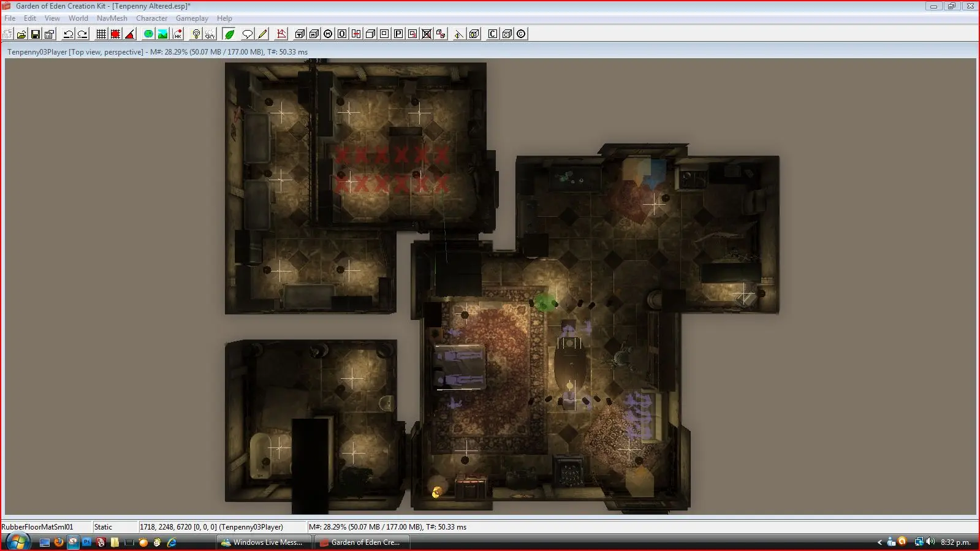Open the Gameplay menu
This screenshot has height=551, width=980.
(x=192, y=18)
